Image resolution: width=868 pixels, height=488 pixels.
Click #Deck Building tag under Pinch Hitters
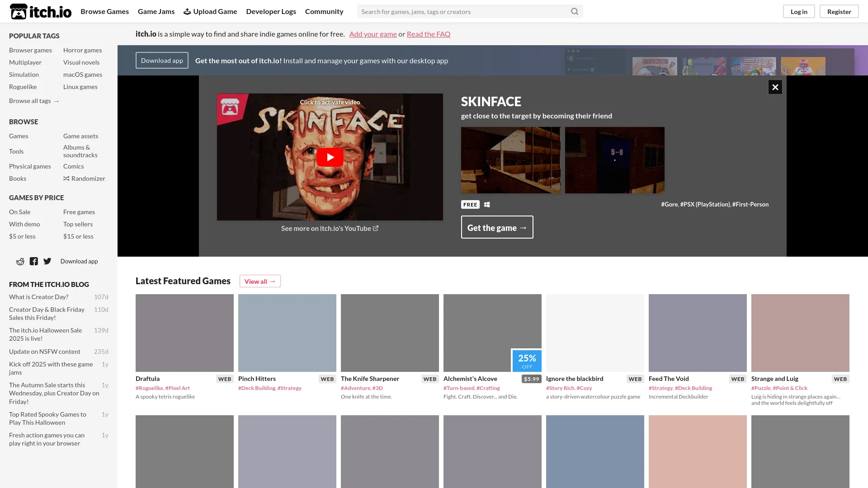[x=257, y=388]
